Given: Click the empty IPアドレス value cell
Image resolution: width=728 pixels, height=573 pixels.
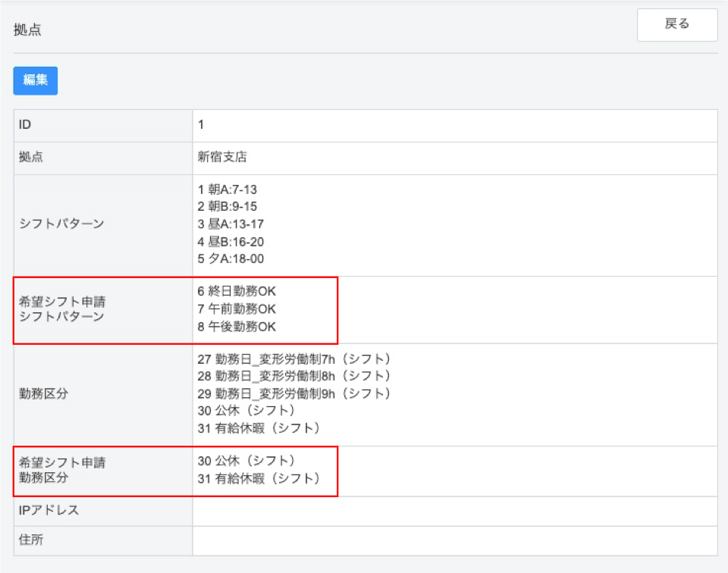Looking at the screenshot, I should tap(455, 511).
